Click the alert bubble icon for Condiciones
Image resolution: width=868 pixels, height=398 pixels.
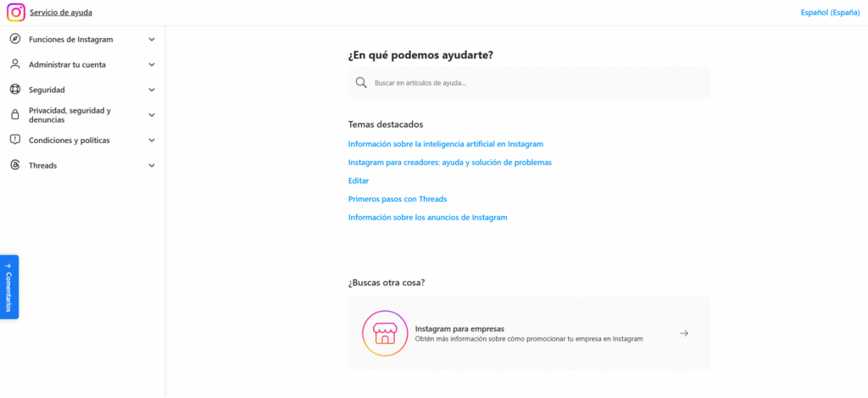point(14,140)
